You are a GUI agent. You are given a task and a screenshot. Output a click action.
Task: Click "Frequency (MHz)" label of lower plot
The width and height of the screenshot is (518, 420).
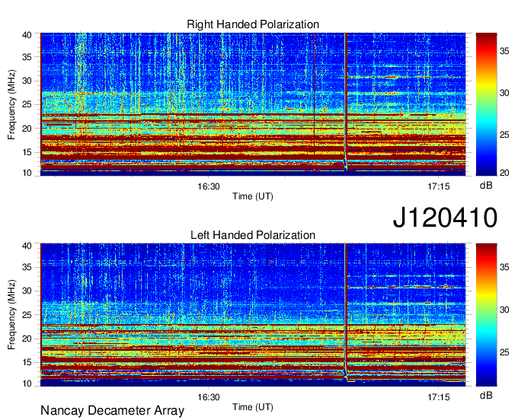tap(11, 315)
